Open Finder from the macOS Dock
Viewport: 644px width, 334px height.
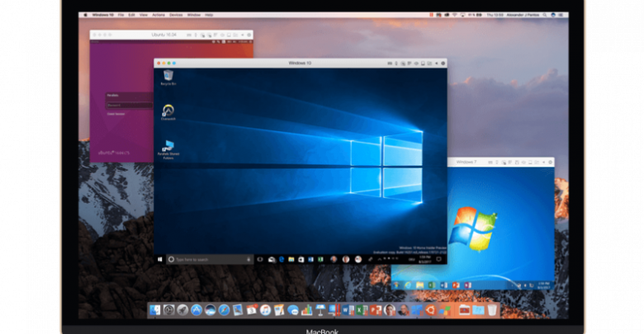click(154, 310)
